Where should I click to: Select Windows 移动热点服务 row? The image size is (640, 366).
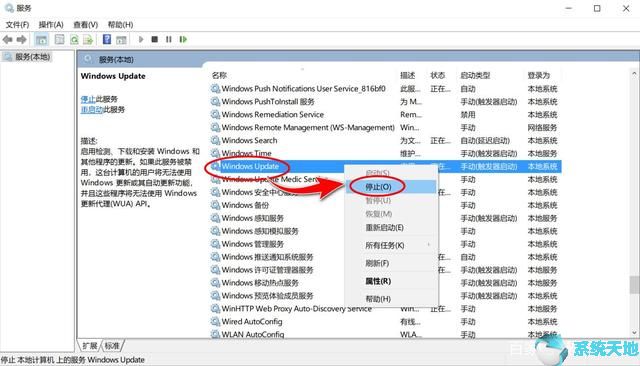pos(386,283)
